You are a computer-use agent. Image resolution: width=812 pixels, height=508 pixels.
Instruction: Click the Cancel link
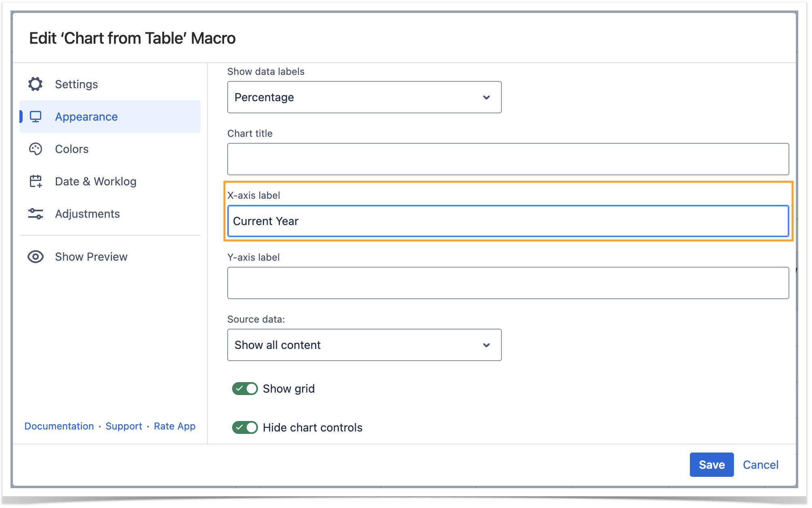760,465
